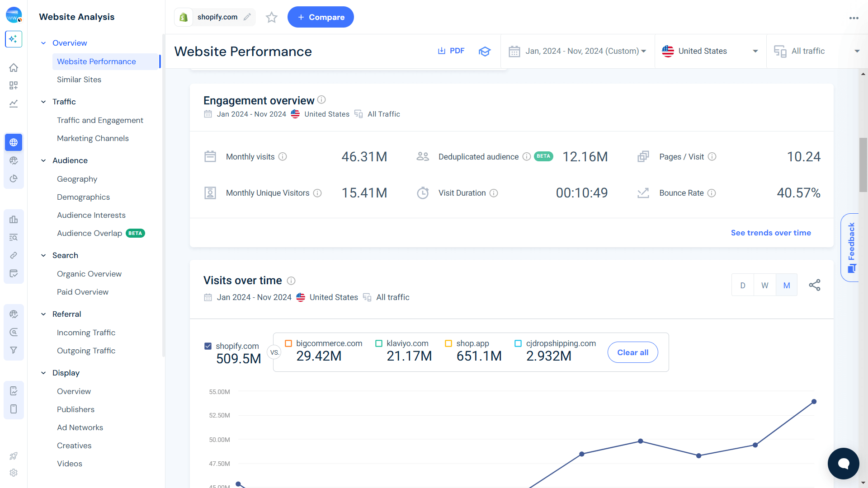Click the Clear all button

632,352
